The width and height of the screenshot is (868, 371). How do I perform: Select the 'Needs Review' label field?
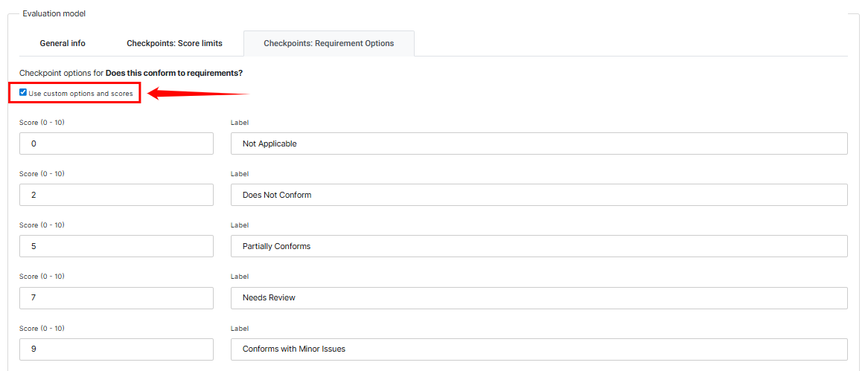coord(539,297)
